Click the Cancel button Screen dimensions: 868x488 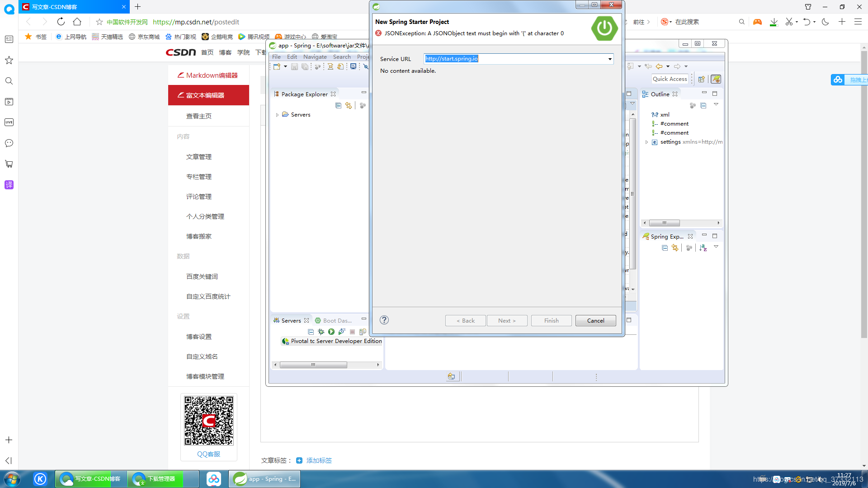point(595,320)
